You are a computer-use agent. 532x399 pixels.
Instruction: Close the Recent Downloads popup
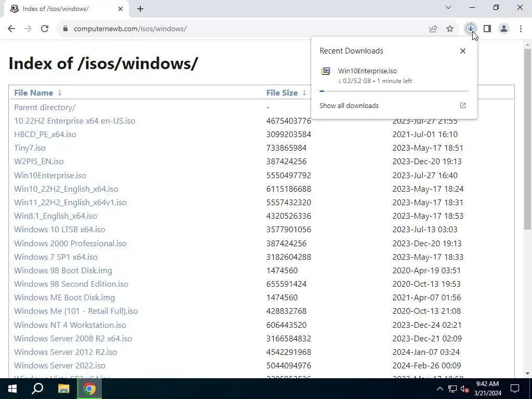(x=463, y=51)
